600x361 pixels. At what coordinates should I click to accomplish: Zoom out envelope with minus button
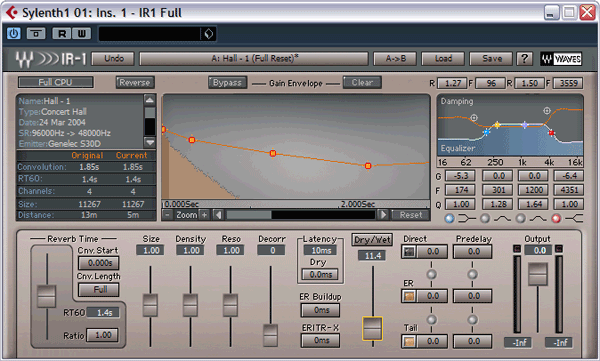(x=167, y=215)
